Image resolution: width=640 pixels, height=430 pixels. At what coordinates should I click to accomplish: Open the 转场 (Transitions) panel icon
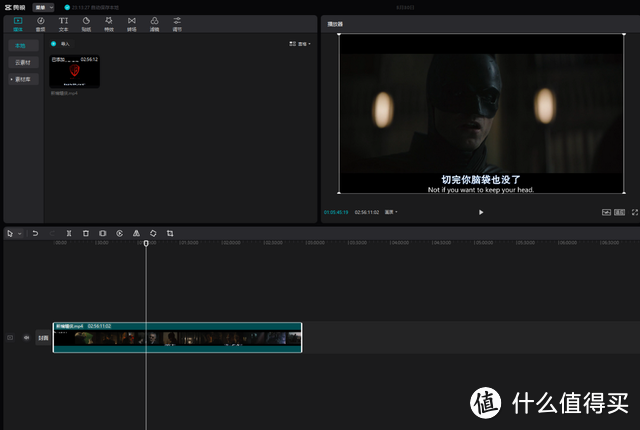(x=132, y=24)
